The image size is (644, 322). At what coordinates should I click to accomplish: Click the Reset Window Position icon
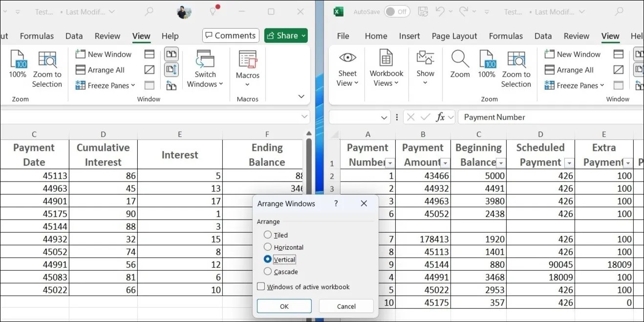[x=171, y=85]
